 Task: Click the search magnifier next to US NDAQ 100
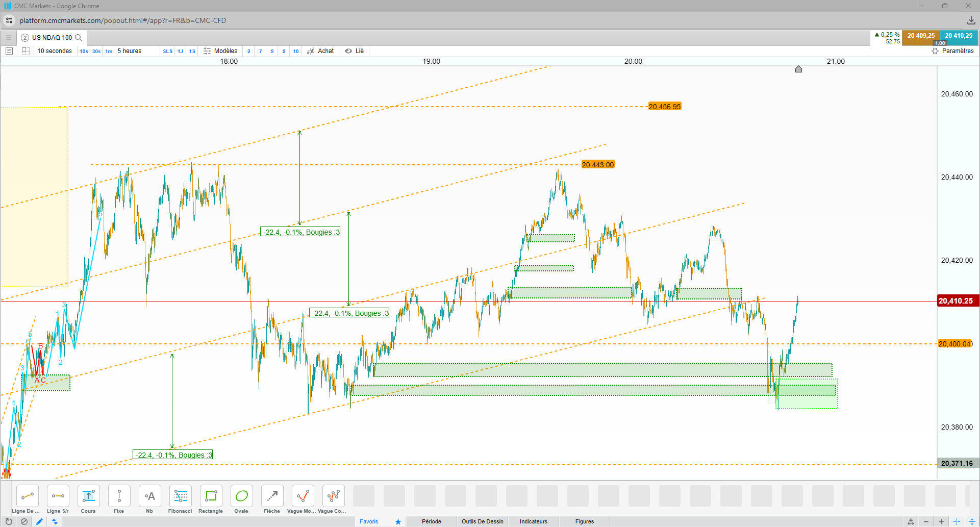click(x=79, y=37)
